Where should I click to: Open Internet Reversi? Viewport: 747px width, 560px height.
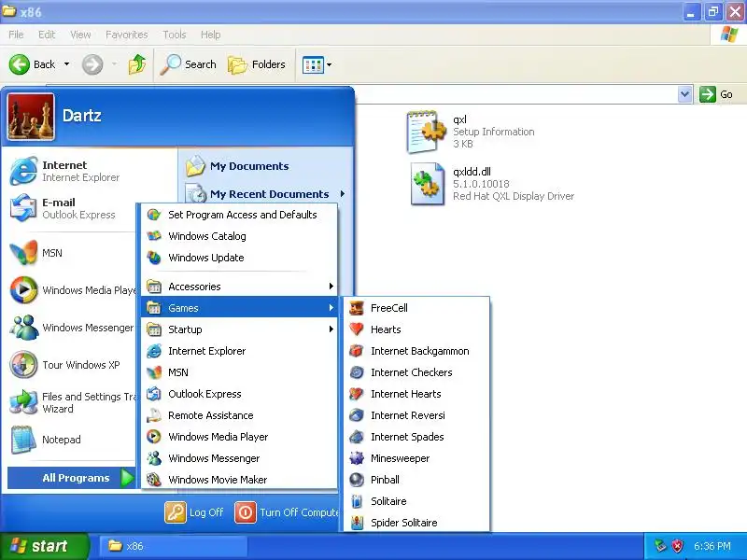416,414
